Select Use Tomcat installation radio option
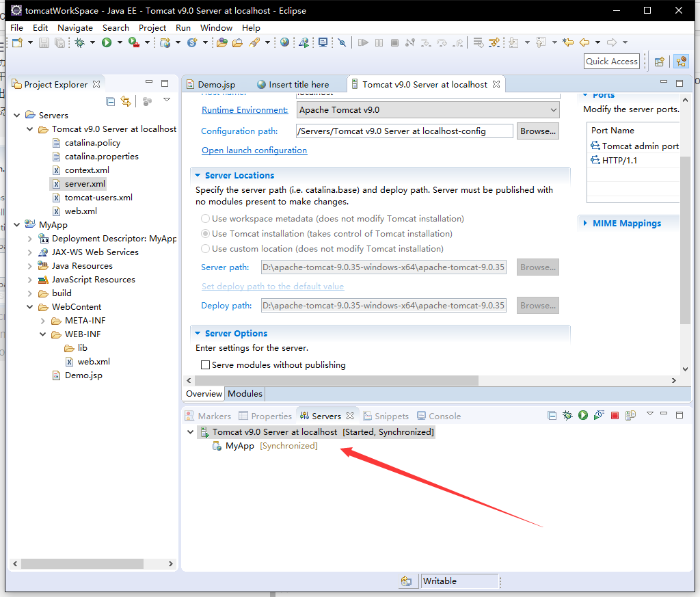Screen dimensions: 700x597 point(205,233)
